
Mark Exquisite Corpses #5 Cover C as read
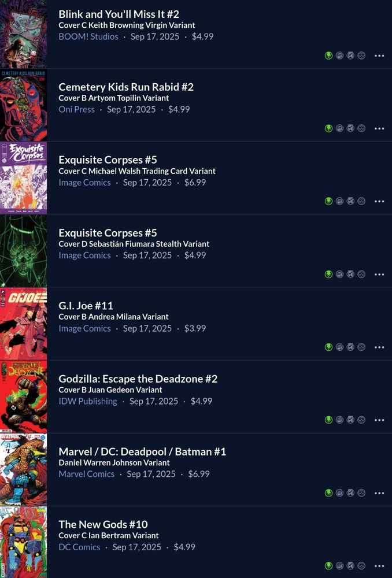click(x=351, y=201)
